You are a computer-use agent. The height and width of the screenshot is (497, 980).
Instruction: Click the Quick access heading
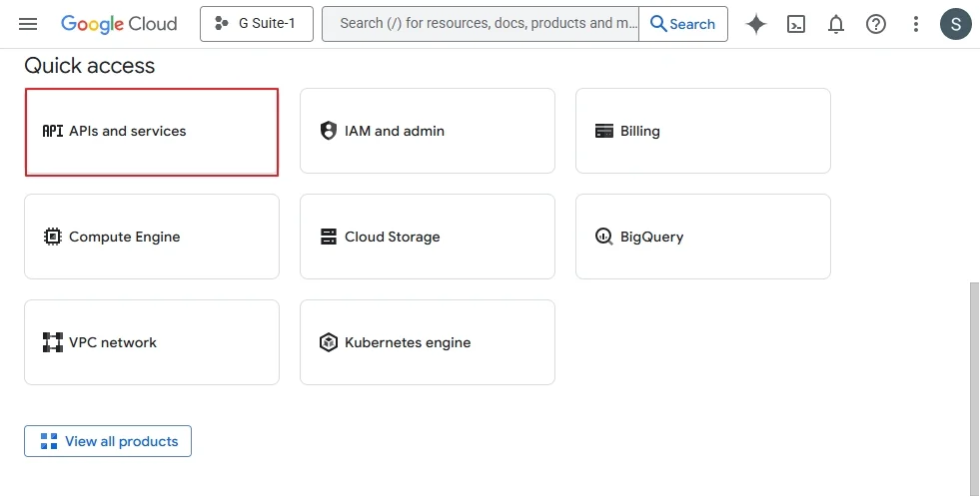(89, 66)
